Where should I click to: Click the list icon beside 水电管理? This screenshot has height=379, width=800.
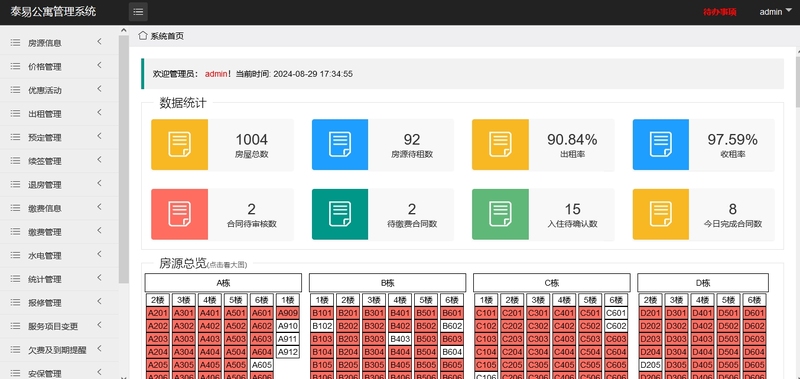[15, 256]
